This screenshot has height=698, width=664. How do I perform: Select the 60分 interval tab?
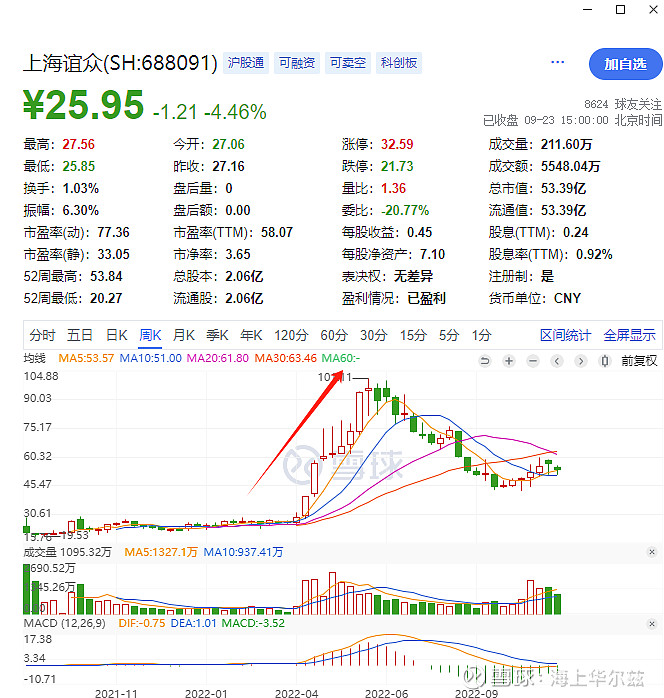[x=334, y=335]
